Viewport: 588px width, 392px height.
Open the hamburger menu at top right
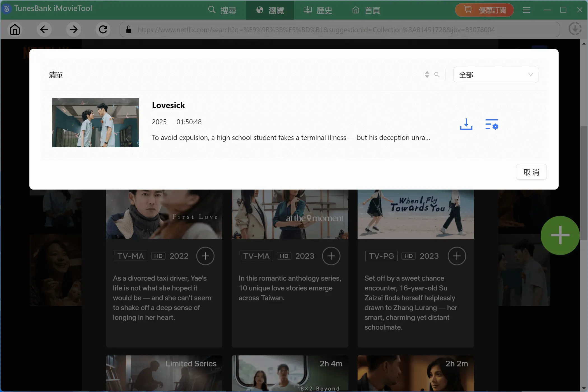(526, 10)
